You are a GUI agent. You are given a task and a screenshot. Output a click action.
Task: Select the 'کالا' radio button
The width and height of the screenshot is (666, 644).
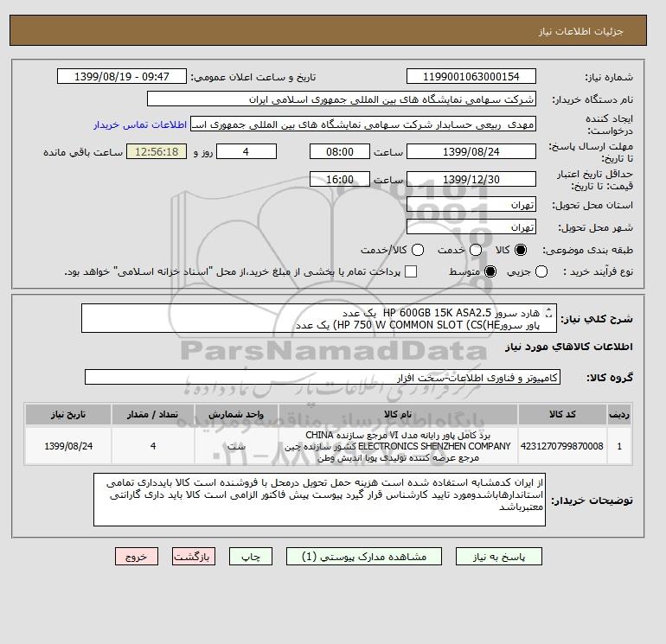(521, 250)
